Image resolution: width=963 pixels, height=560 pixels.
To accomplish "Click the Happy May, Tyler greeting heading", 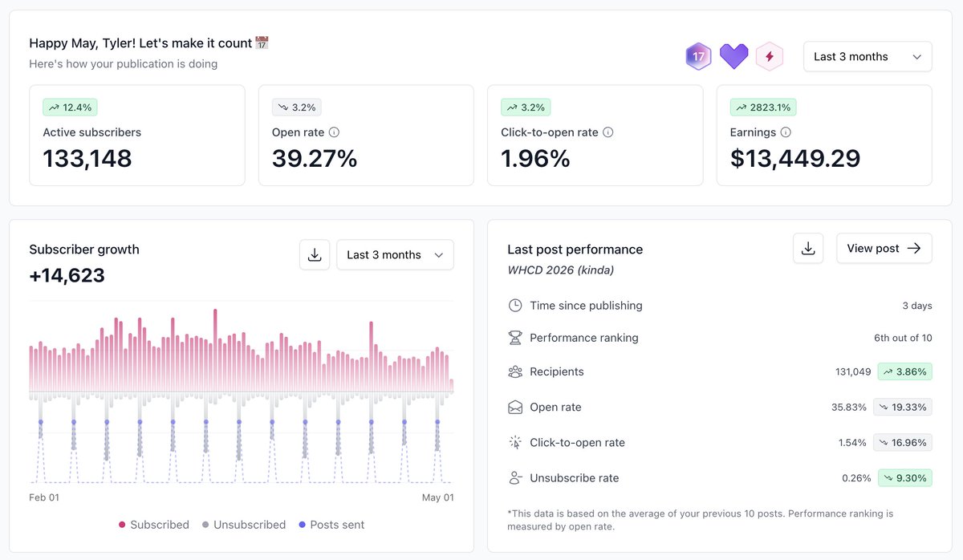I will 149,43.
